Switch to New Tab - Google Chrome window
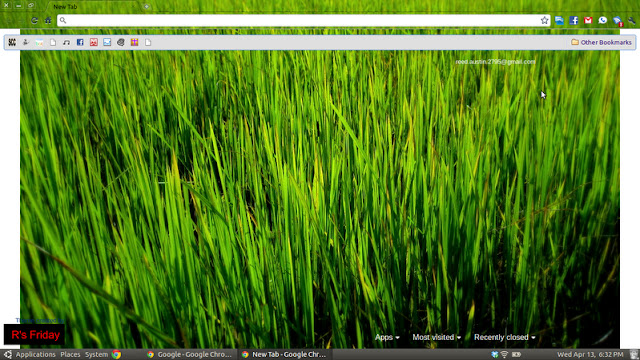Screen dimensions: 640x360 tap(284, 354)
